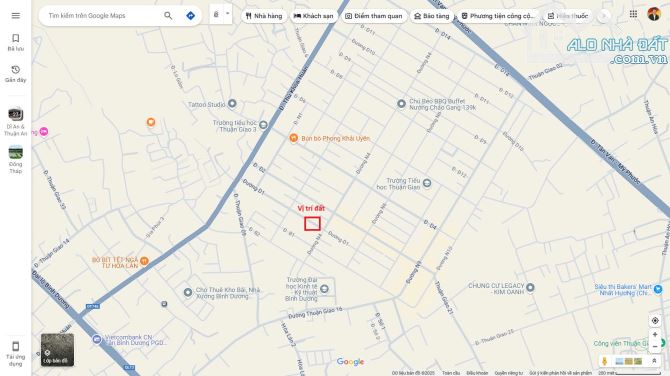Open directions with the blue arrow icon
Image resolution: width=670 pixels, height=376 pixels.
point(191,16)
